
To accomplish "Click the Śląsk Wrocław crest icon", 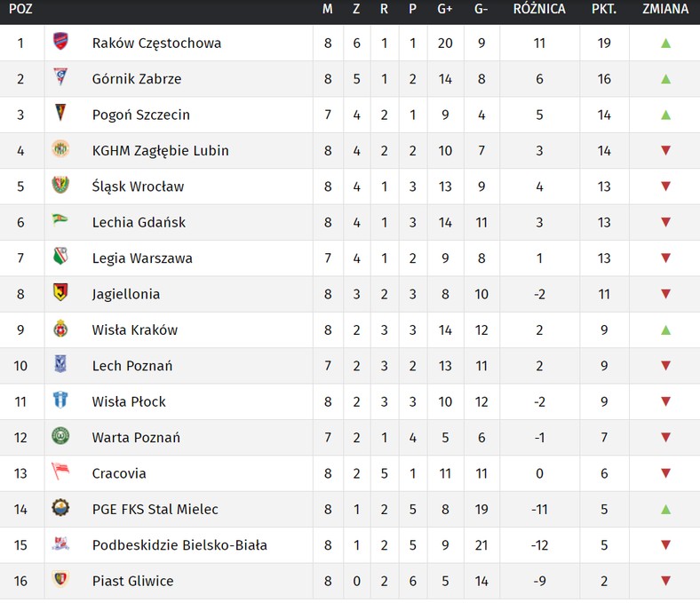I will 60,185.
